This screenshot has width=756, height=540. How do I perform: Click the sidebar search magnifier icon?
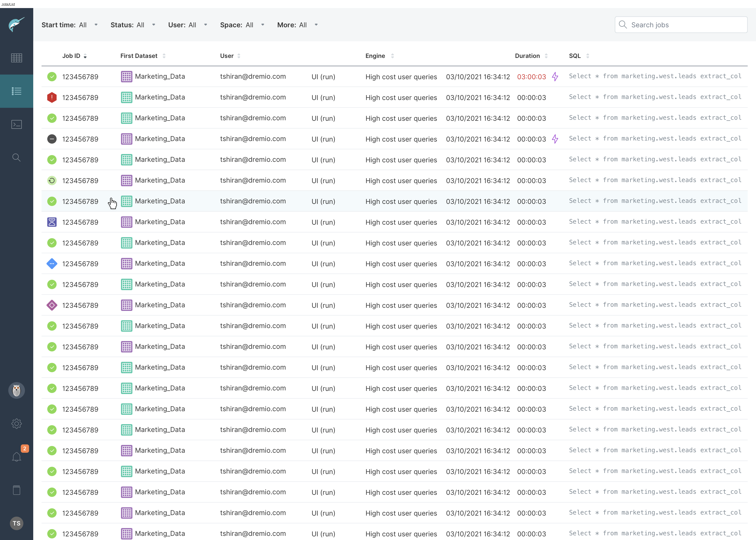[x=17, y=158]
